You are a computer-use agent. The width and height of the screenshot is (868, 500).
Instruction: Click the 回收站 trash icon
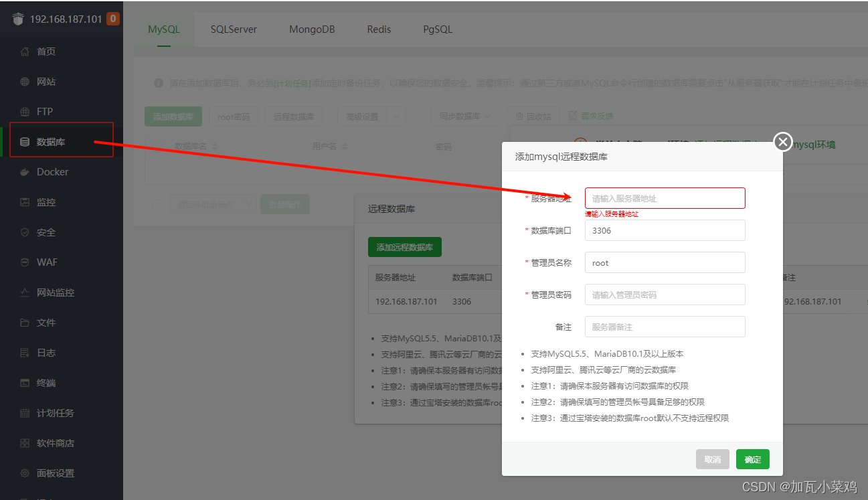click(x=519, y=116)
